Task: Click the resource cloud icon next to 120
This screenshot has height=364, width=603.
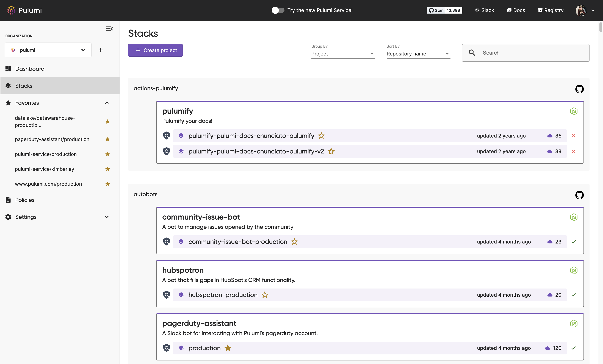Action: coord(547,348)
